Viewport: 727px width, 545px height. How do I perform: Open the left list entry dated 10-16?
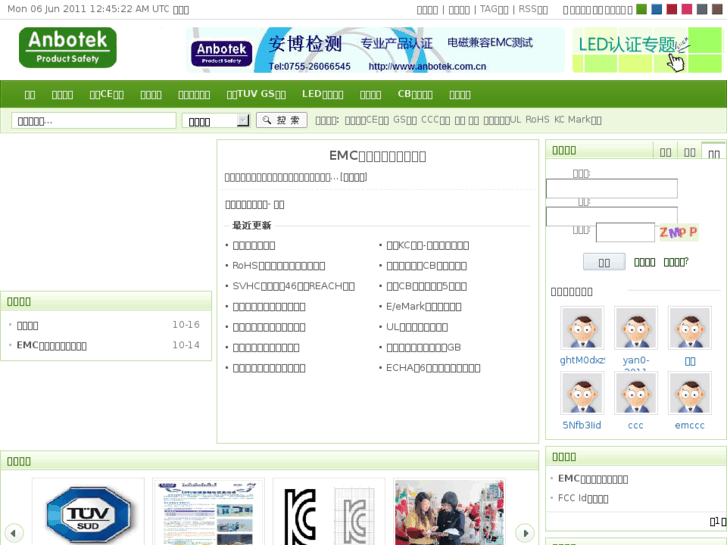[27, 325]
